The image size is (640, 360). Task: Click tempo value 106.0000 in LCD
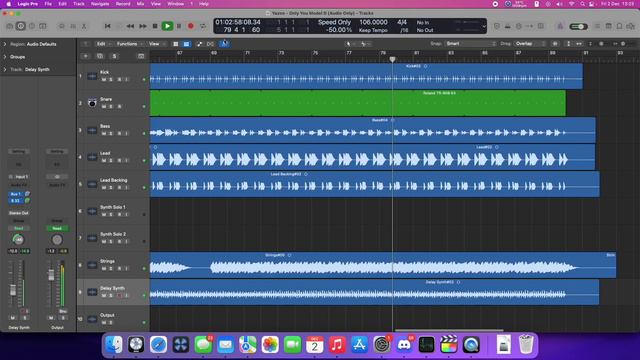pos(373,22)
